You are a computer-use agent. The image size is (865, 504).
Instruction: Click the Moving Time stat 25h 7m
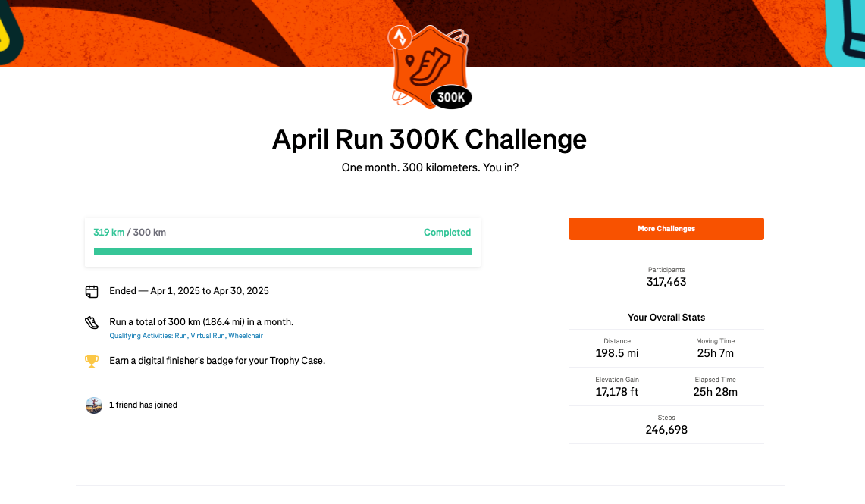click(715, 353)
